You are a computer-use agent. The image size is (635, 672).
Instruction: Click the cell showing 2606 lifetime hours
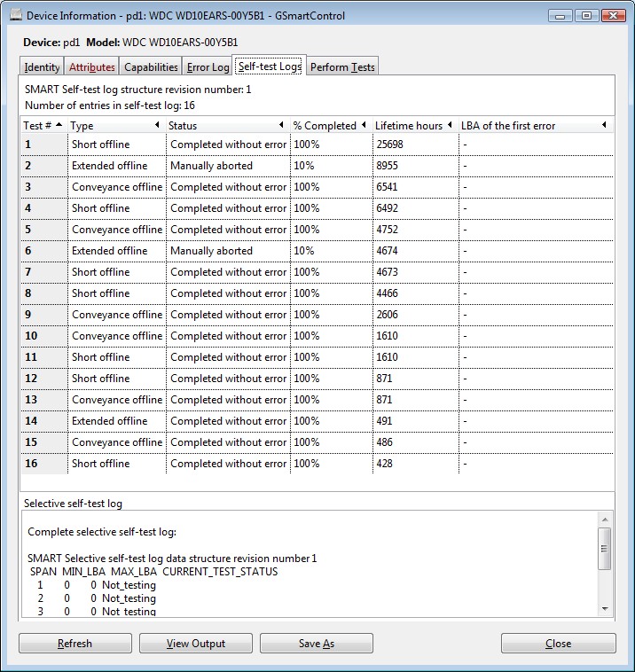(415, 315)
